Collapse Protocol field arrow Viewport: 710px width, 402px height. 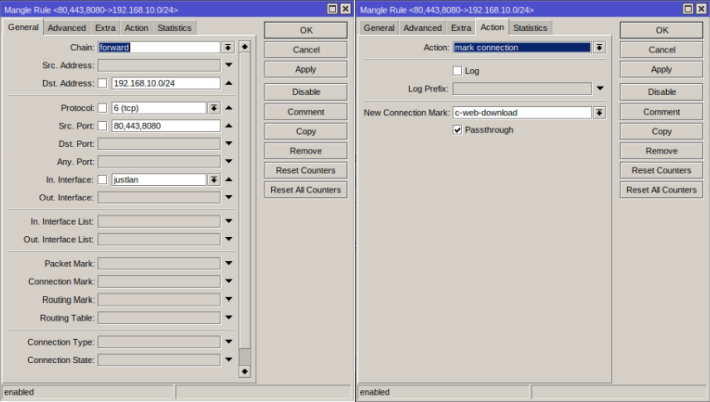point(229,108)
